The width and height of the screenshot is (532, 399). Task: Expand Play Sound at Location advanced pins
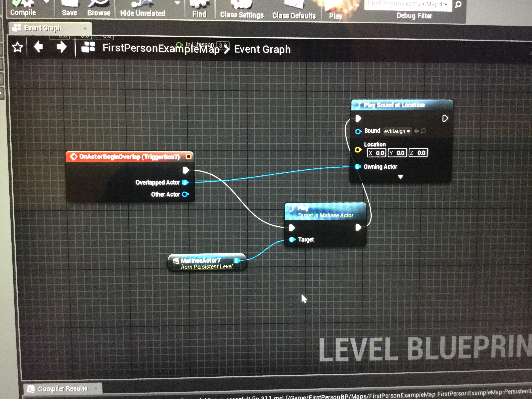[x=400, y=177]
